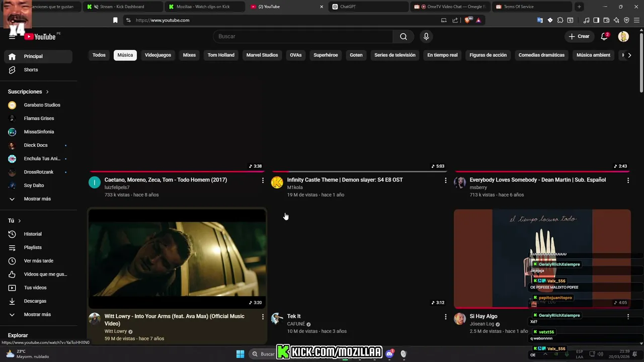Open Historial from sidebar
The width and height of the screenshot is (644, 362).
click(x=38, y=234)
